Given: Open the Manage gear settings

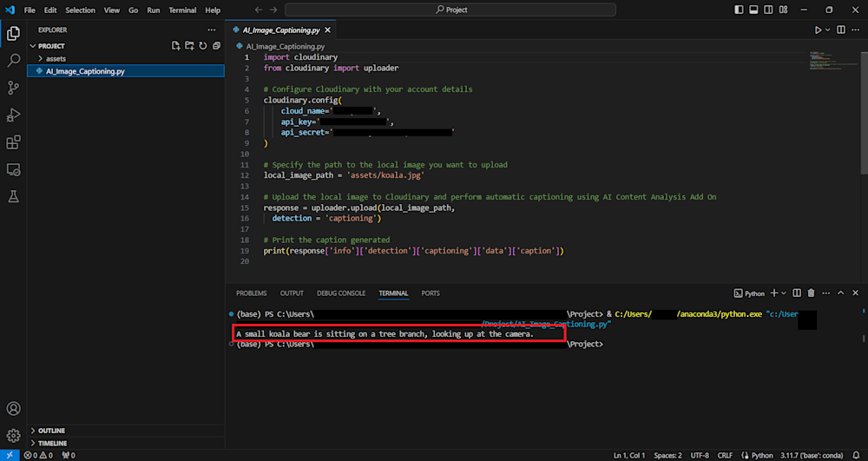Looking at the screenshot, I should (x=13, y=436).
